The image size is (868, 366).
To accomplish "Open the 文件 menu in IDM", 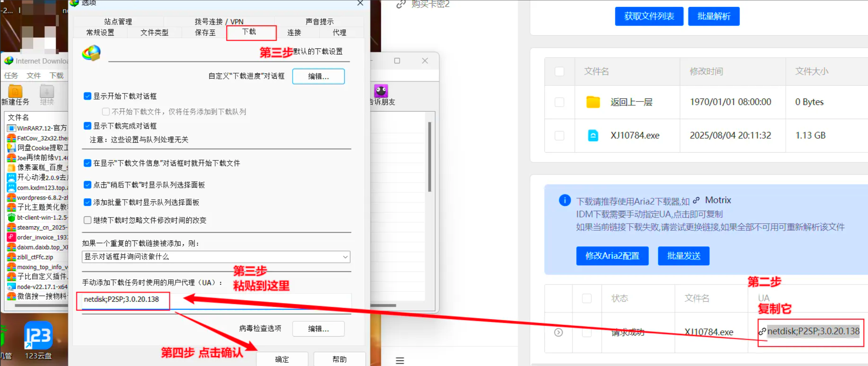I will (x=33, y=76).
